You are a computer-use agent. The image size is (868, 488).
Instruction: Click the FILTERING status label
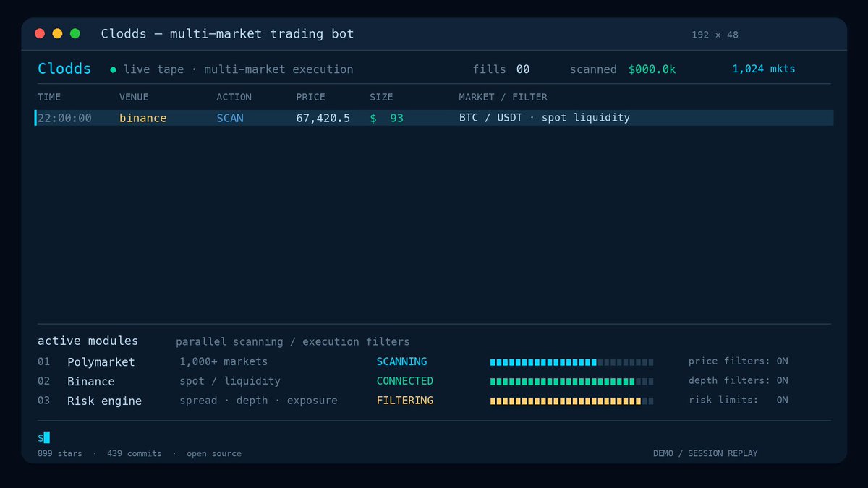(x=405, y=401)
